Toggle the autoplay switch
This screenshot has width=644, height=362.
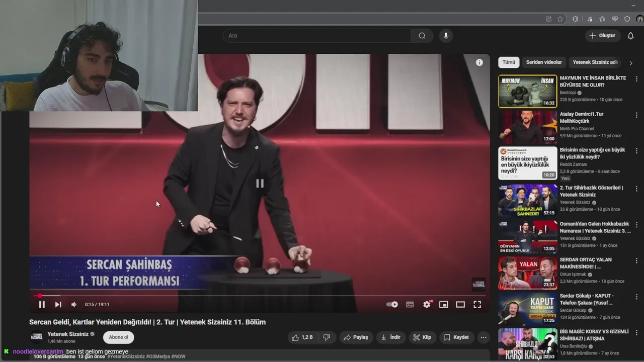coord(392,304)
